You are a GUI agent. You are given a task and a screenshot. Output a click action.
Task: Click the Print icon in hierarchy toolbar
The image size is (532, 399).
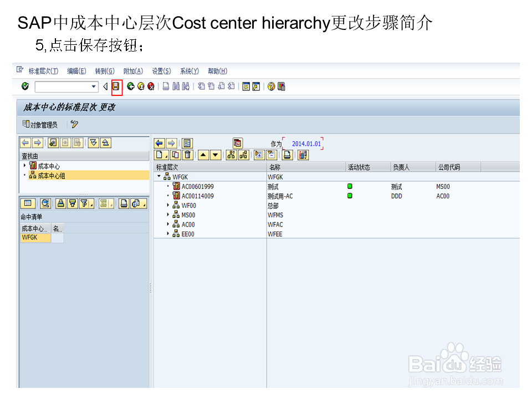pyautogui.click(x=287, y=155)
